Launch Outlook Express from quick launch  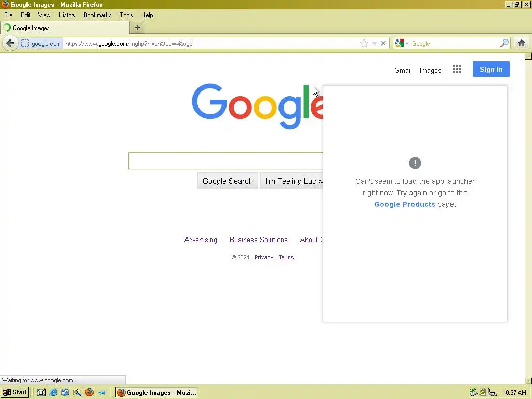point(65,393)
